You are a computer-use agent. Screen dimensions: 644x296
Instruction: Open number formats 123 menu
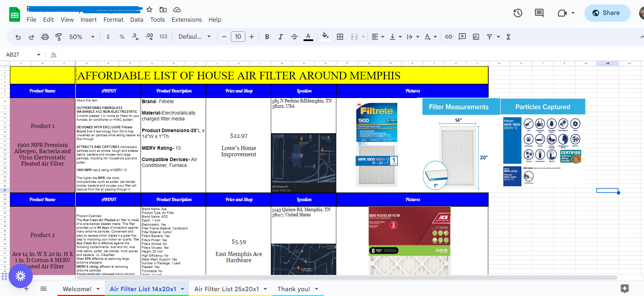pos(163,37)
